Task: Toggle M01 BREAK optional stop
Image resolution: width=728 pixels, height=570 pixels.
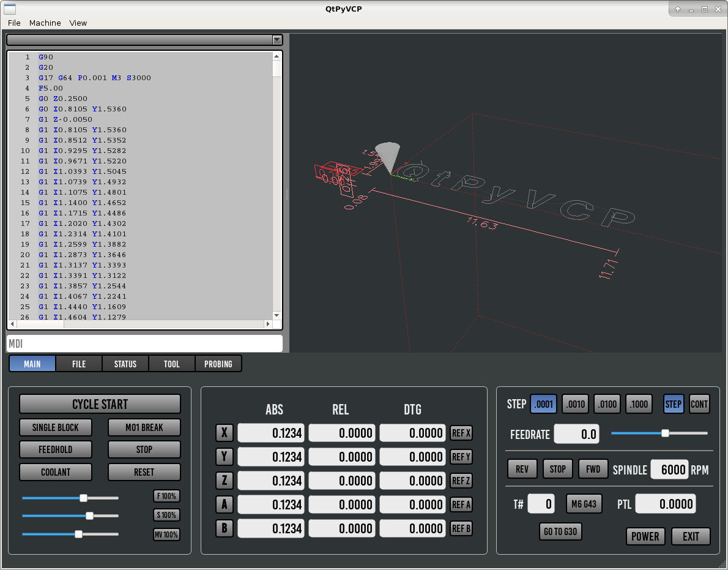Action: pyautogui.click(x=144, y=427)
